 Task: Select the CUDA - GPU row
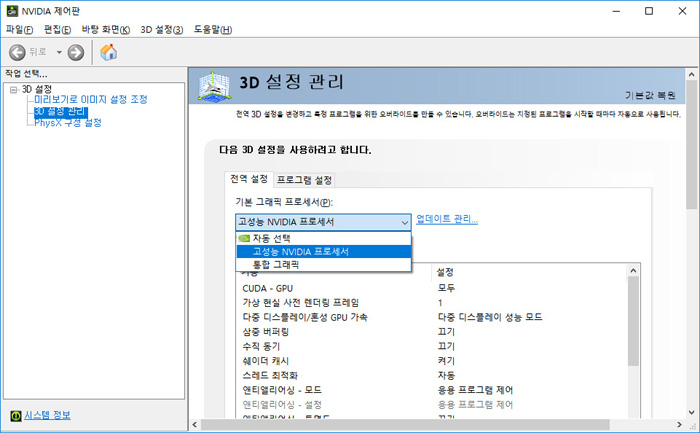431,288
